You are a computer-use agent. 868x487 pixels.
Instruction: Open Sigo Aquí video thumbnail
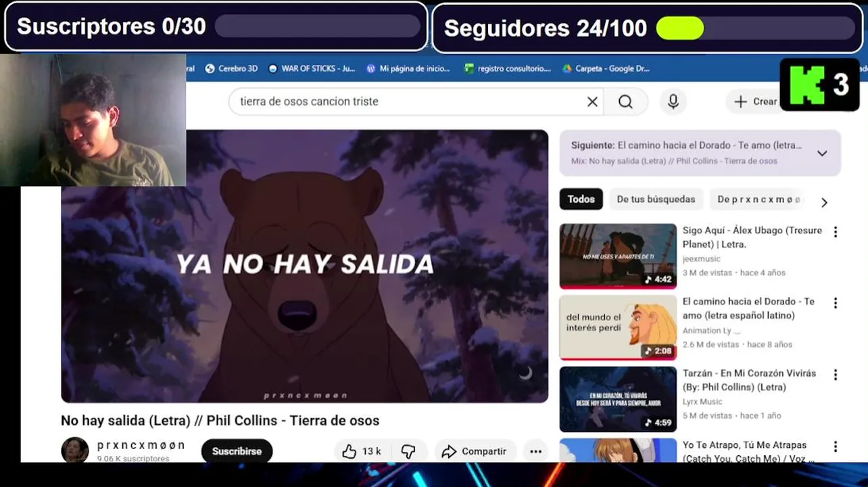(x=618, y=256)
